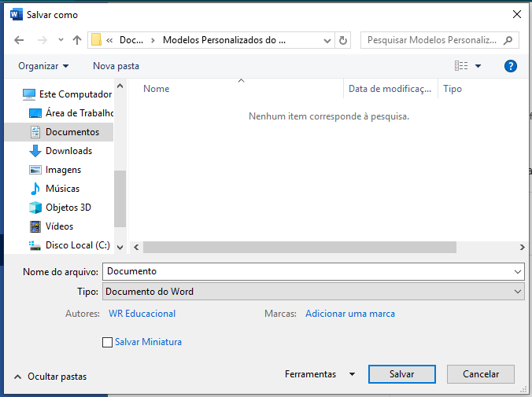
Task: Enable the Salvar Miniatura checkbox
Action: (108, 342)
